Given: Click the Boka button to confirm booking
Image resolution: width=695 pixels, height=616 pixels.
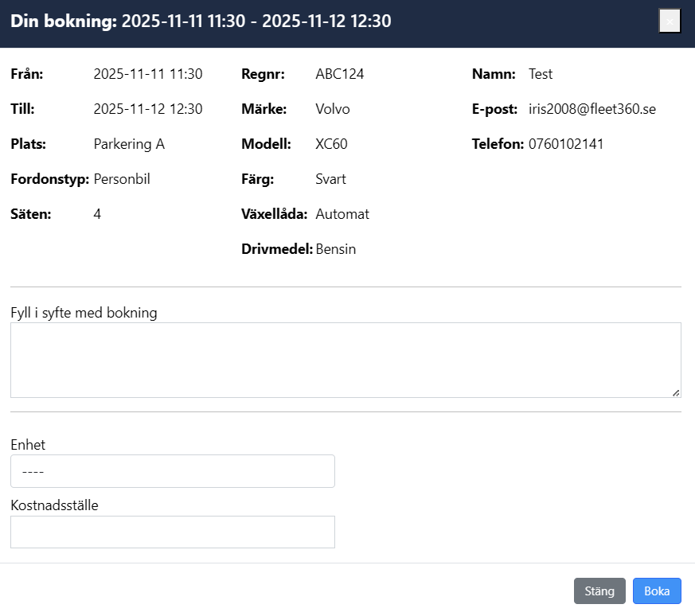Looking at the screenshot, I should coord(657,591).
